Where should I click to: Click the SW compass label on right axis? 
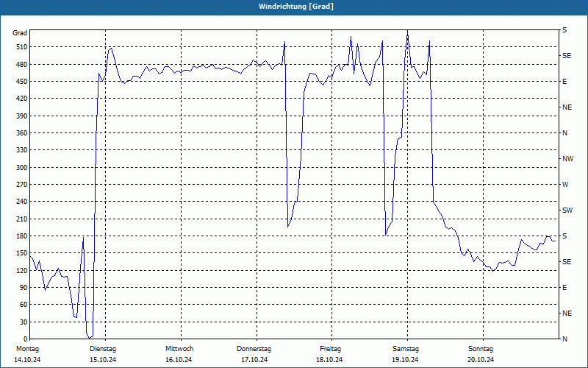(x=567, y=210)
